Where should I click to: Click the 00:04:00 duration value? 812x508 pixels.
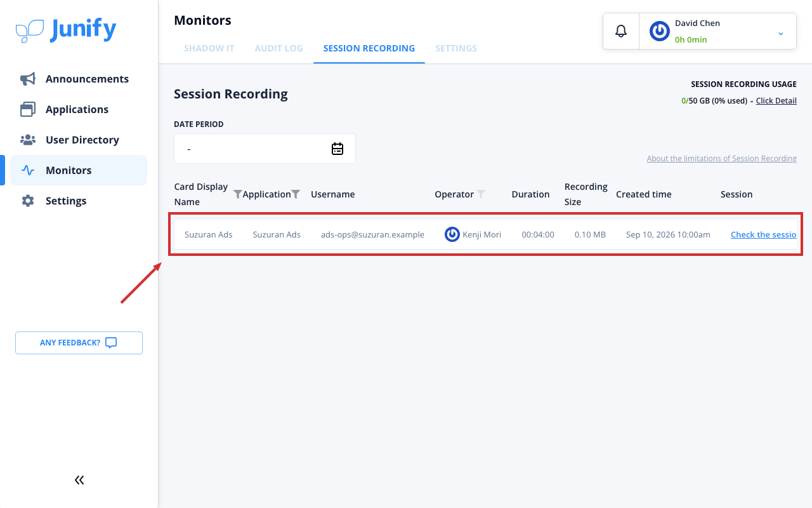point(538,234)
